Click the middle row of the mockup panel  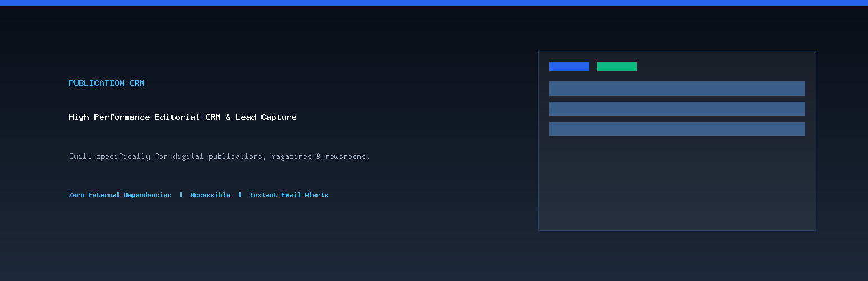[677, 108]
